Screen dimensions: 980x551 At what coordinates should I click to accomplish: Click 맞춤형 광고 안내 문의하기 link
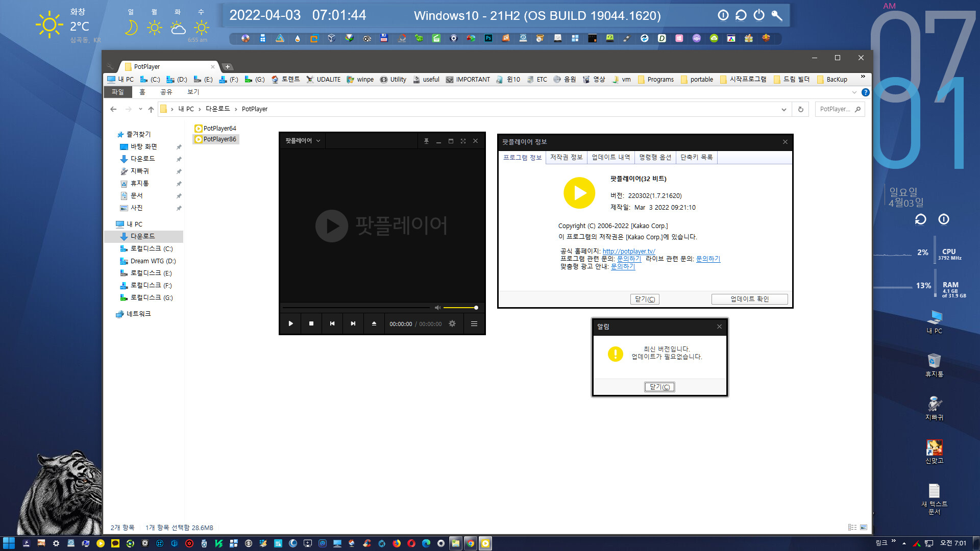(x=623, y=266)
